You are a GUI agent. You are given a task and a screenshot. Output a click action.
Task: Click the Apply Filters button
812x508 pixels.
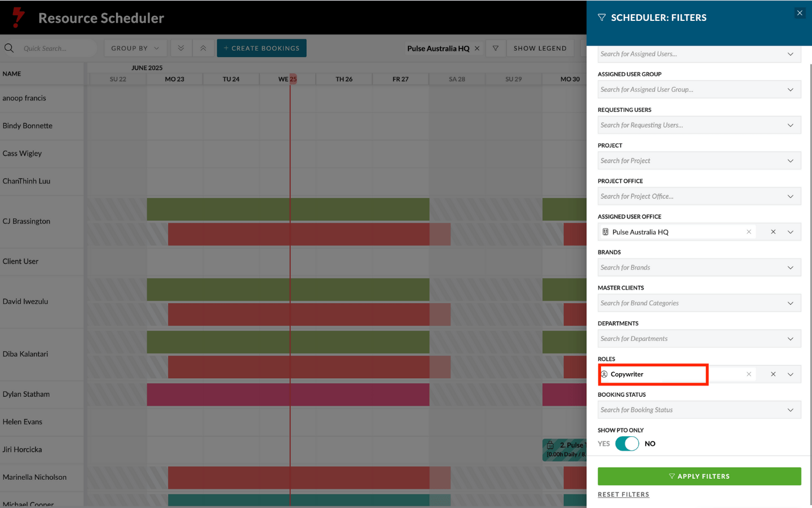[x=699, y=476]
